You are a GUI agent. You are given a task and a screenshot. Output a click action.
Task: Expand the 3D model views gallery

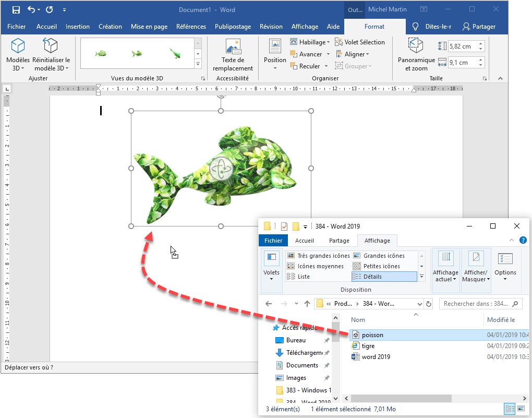tap(198, 64)
